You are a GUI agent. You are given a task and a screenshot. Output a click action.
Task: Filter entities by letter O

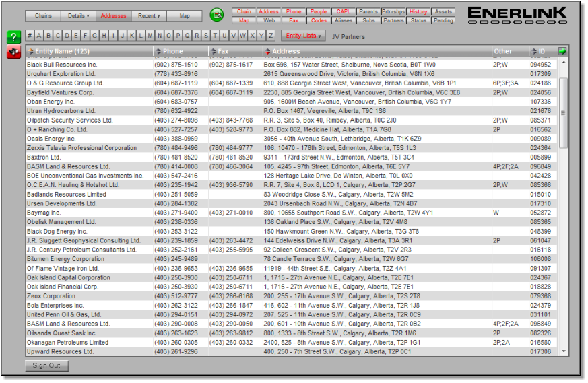(x=169, y=36)
